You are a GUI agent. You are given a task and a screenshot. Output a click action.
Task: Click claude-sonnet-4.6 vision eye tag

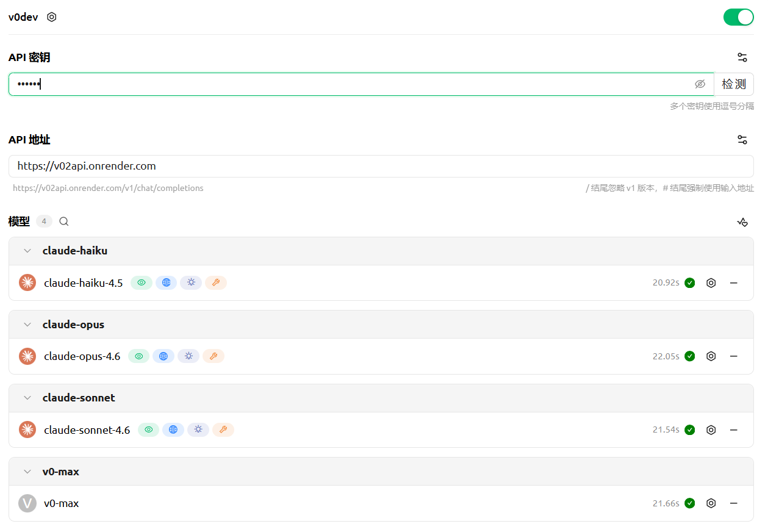click(x=149, y=430)
